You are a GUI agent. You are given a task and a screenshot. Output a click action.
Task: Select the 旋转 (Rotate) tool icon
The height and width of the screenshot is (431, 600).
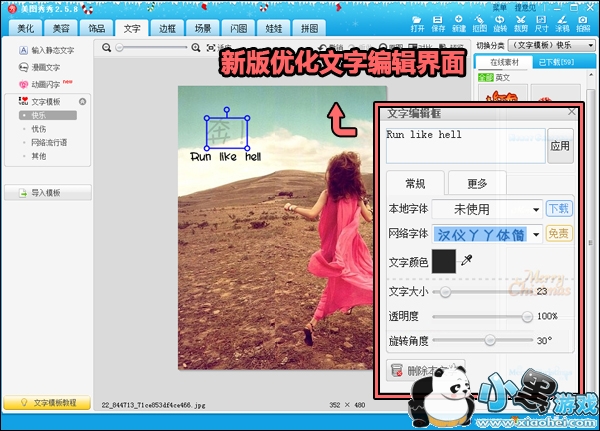[x=501, y=23]
